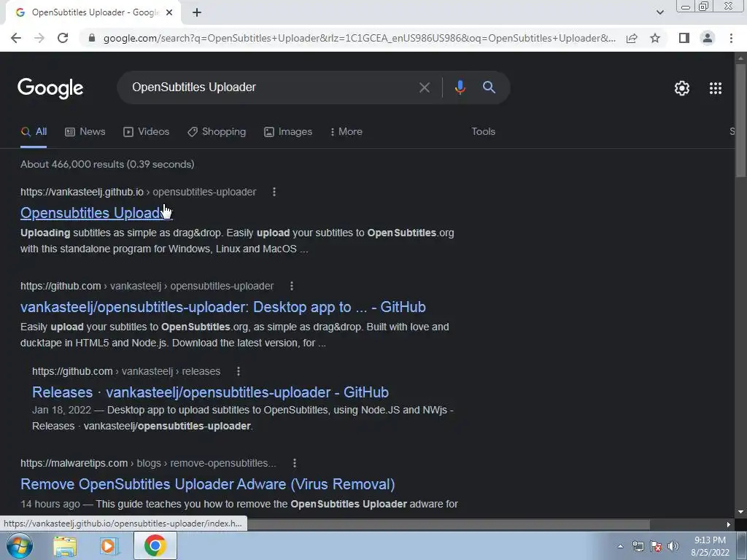
Task: Close the OpenSubtitles Uploader tab
Action: (x=169, y=12)
